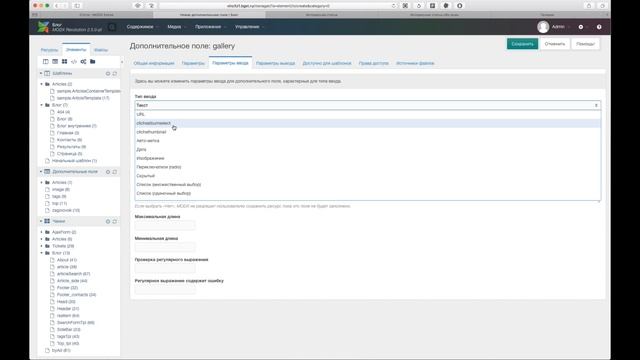Viewport: 640px width, 360px height.
Task: Open the Контакты template in tree
Action: tap(69, 140)
